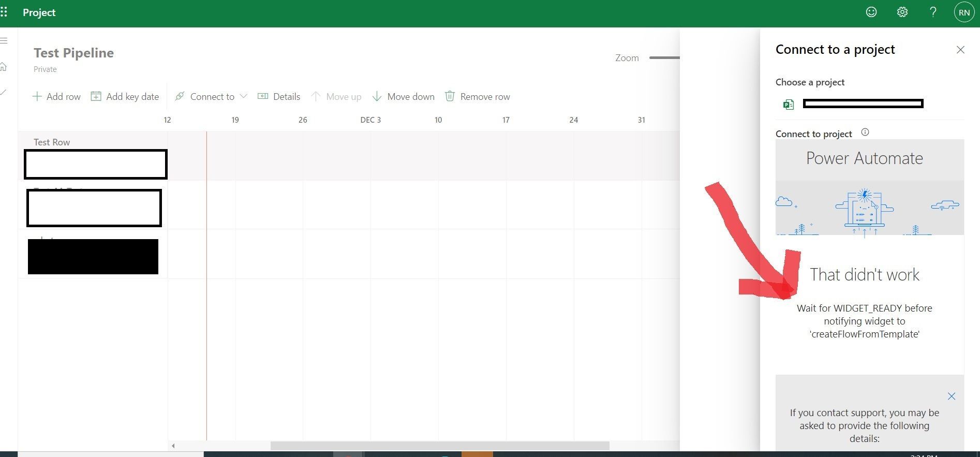Click the Test Pipeline title
Screen dimensions: 980x457
[x=73, y=53]
